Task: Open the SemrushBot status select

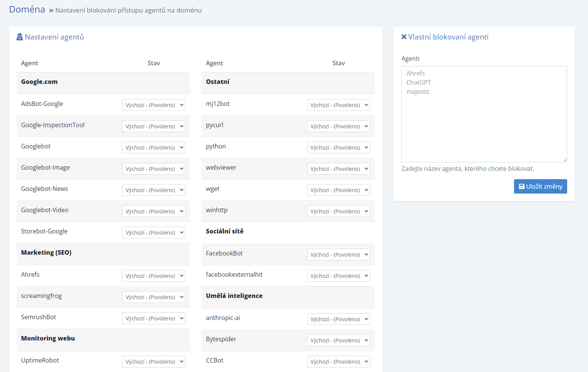Action: click(x=154, y=318)
